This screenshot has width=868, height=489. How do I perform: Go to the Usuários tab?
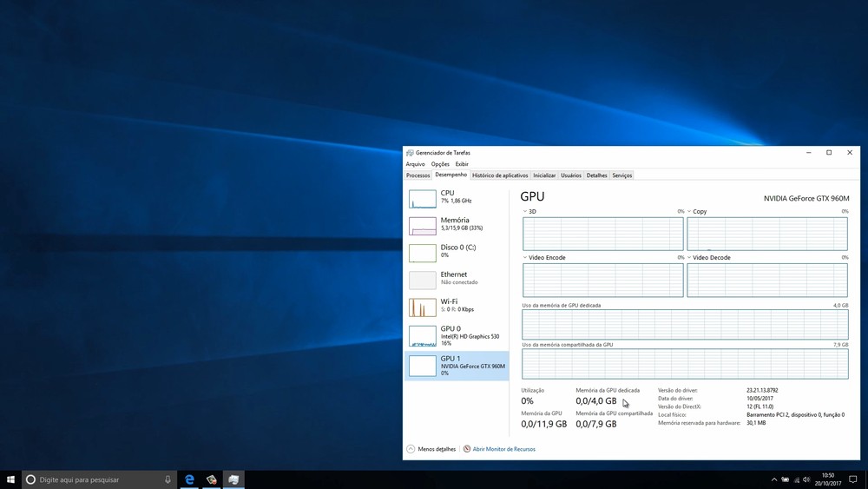[x=571, y=175]
